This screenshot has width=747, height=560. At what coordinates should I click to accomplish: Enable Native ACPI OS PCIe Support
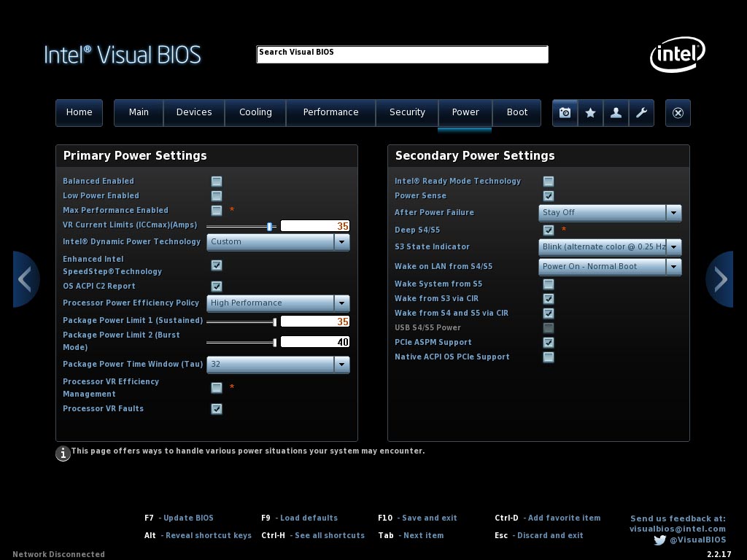click(x=549, y=357)
